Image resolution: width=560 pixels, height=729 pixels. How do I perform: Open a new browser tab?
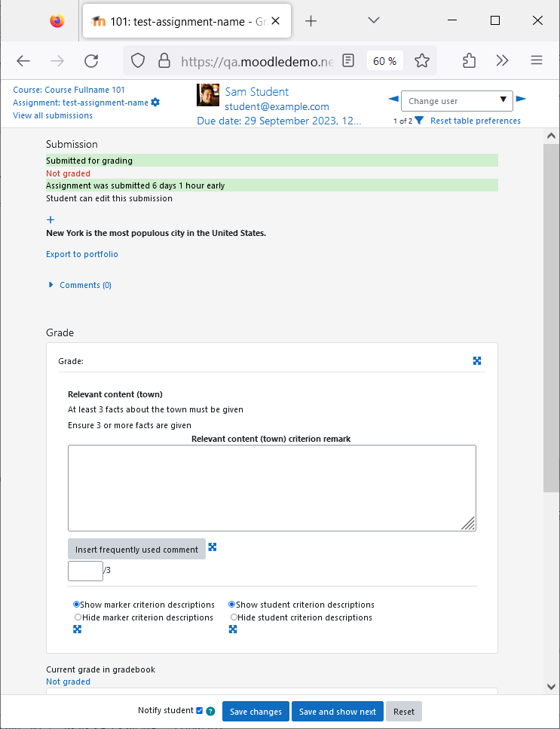311,21
